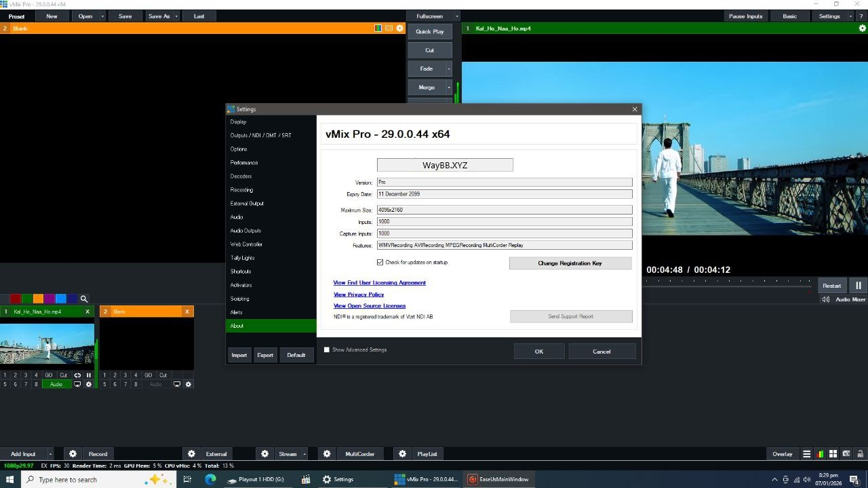Open the Stream dropdown arrow
Viewport: 868px width, 488px height.
pyautogui.click(x=304, y=454)
